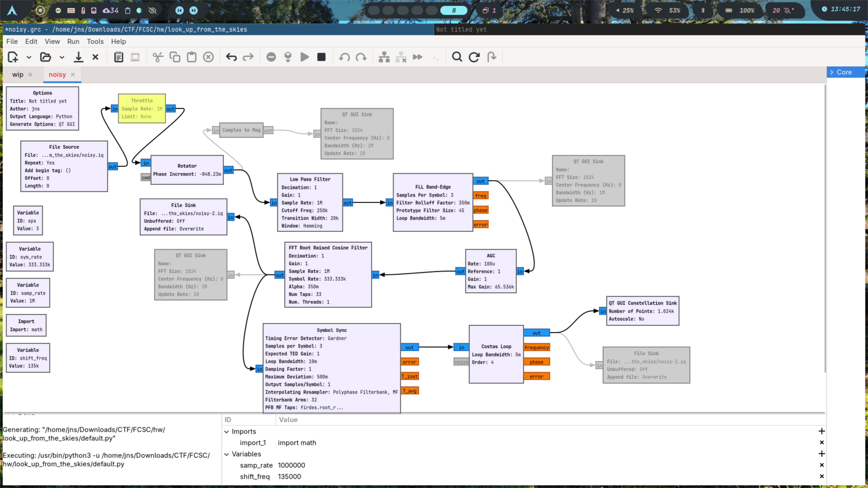The image size is (868, 488).
Task: Open the dropdown arrow beside New
Action: [x=29, y=57]
